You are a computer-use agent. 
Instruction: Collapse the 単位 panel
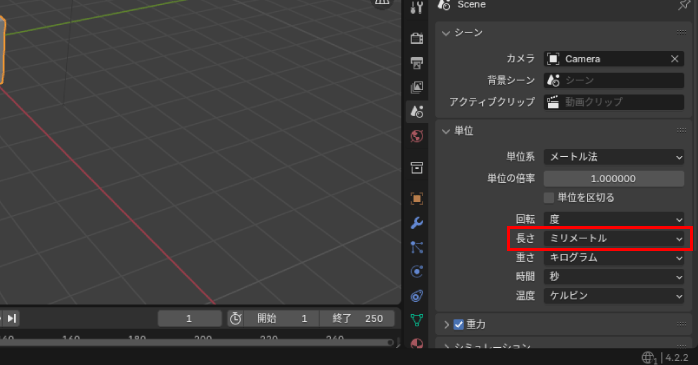446,131
